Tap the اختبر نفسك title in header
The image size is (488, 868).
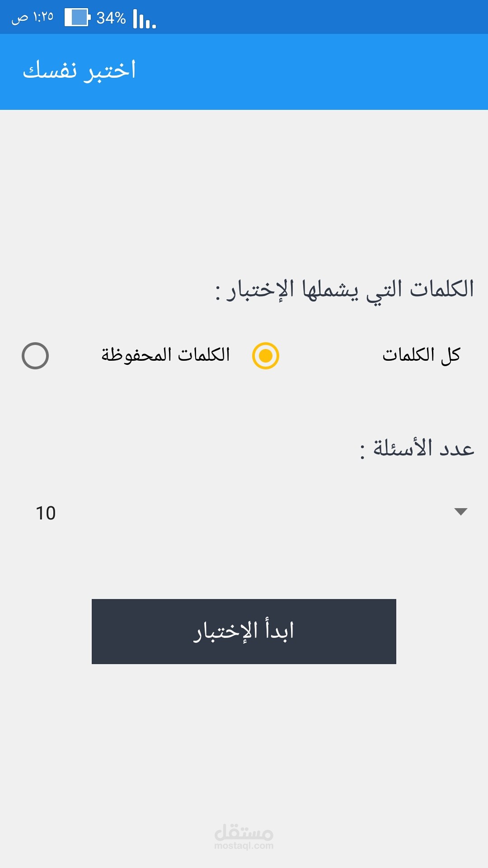click(80, 71)
